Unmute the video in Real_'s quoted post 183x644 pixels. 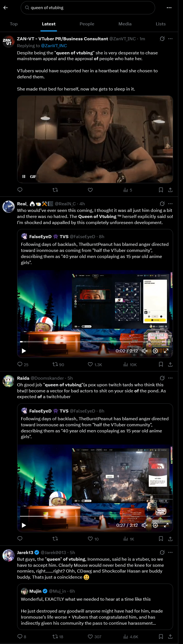pyautogui.click(x=145, y=351)
